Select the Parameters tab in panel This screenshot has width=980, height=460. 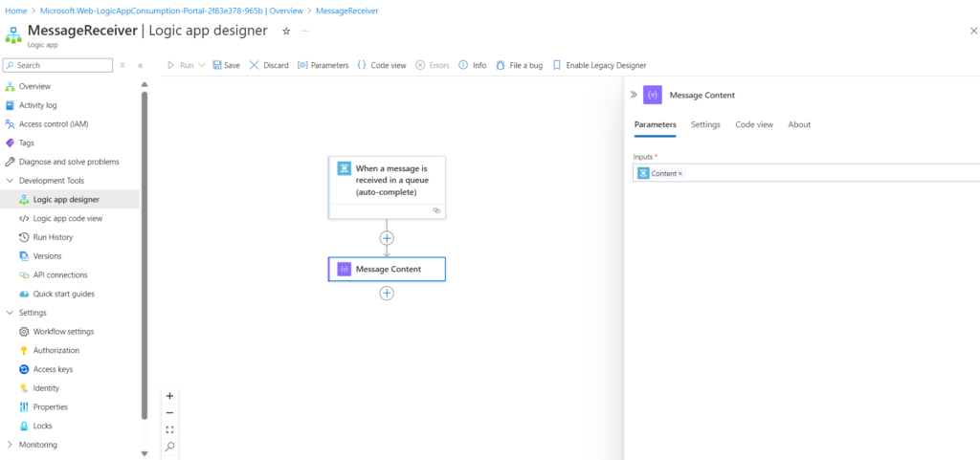(655, 125)
